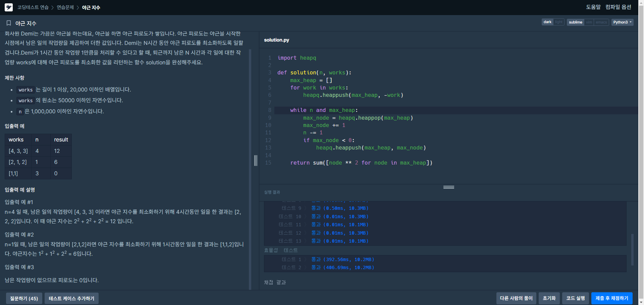Screen dimensions: 644x305
Task: Click the '[2, 1, 2]' table cell
Action: click(x=18, y=162)
